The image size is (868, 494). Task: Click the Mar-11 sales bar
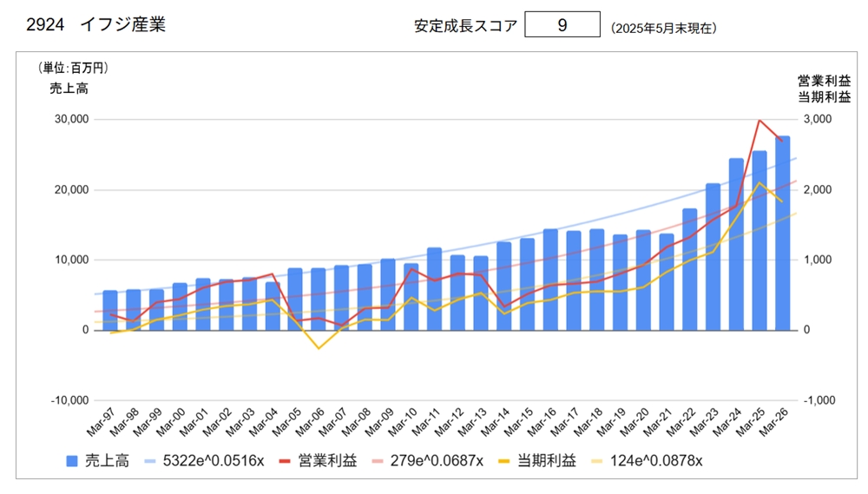[x=435, y=289]
